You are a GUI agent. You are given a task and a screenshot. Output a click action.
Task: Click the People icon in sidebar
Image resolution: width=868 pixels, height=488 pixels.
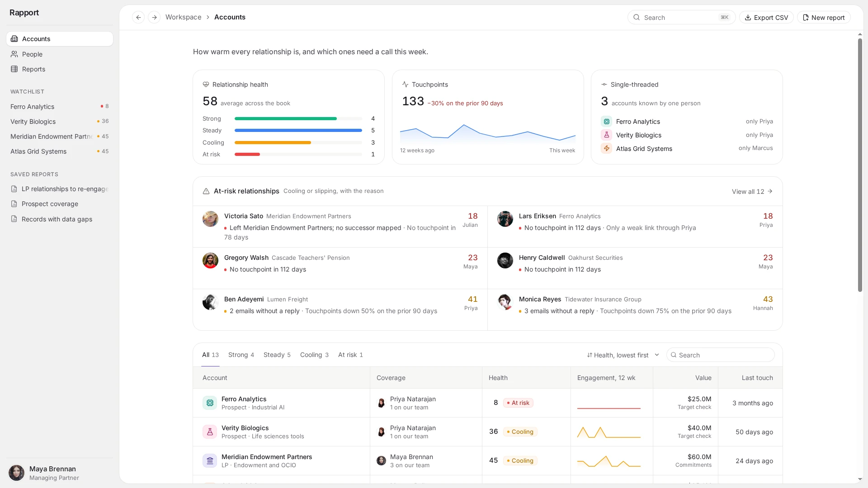pyautogui.click(x=14, y=54)
